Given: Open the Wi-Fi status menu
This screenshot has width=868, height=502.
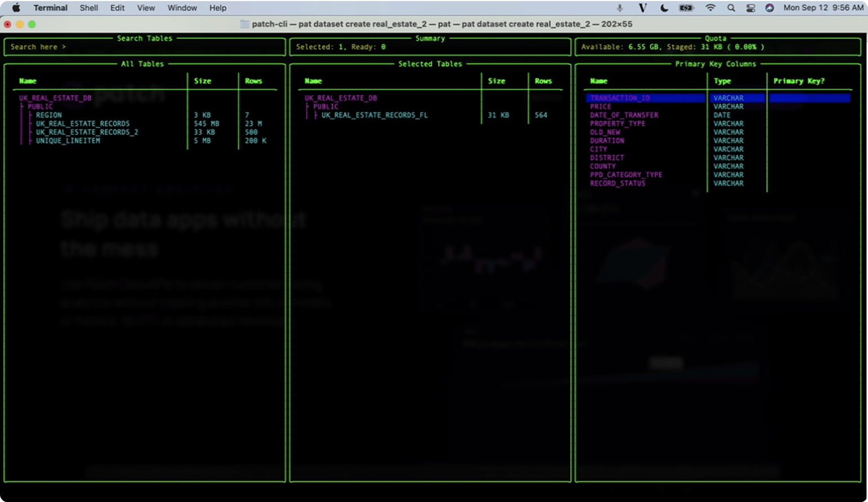Looking at the screenshot, I should click(x=711, y=8).
